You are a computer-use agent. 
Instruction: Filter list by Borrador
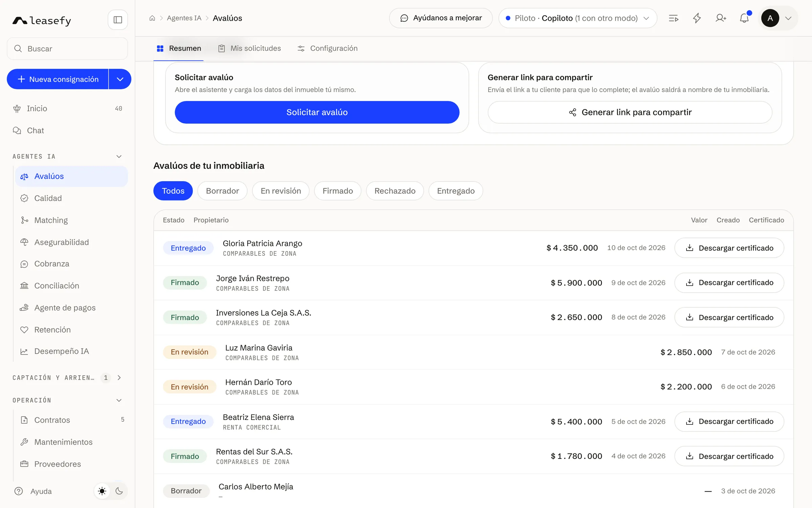(222, 191)
